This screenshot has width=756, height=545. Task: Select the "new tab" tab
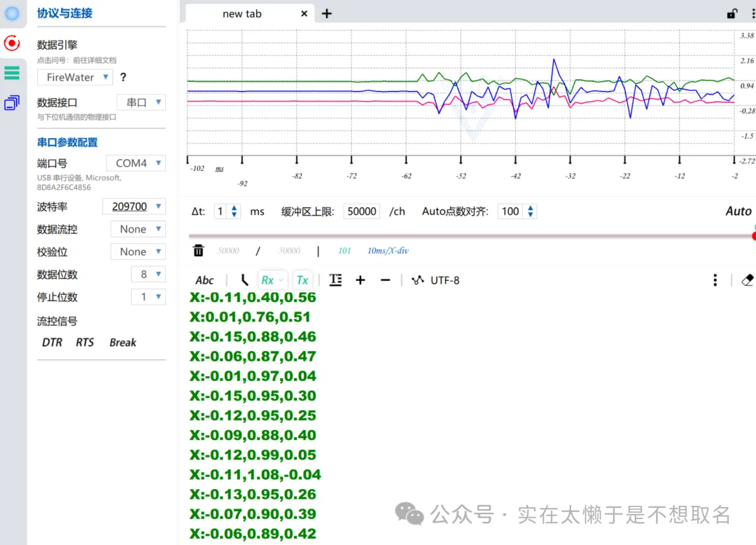coord(242,14)
